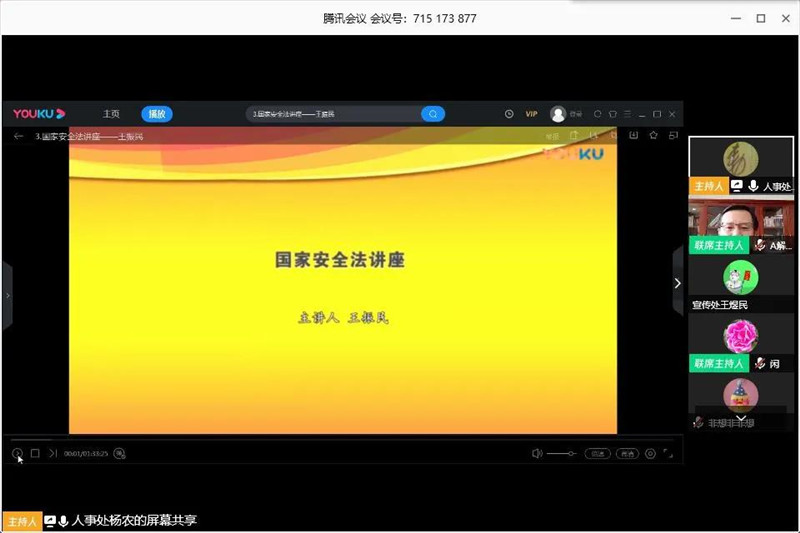Click the Youku search input field
Viewport: 800px width, 533px height.
334,114
